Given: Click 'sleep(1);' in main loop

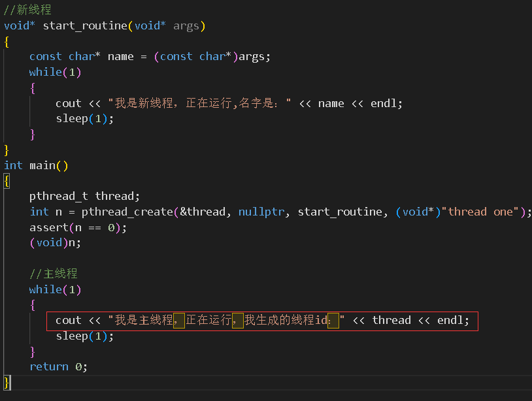Looking at the screenshot, I should (85, 336).
